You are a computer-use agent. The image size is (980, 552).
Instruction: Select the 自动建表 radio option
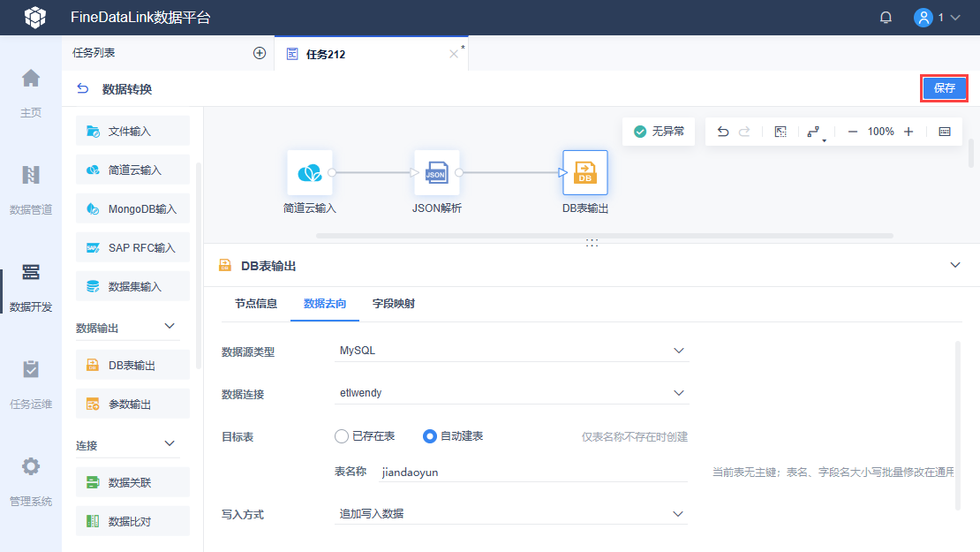[x=453, y=436]
